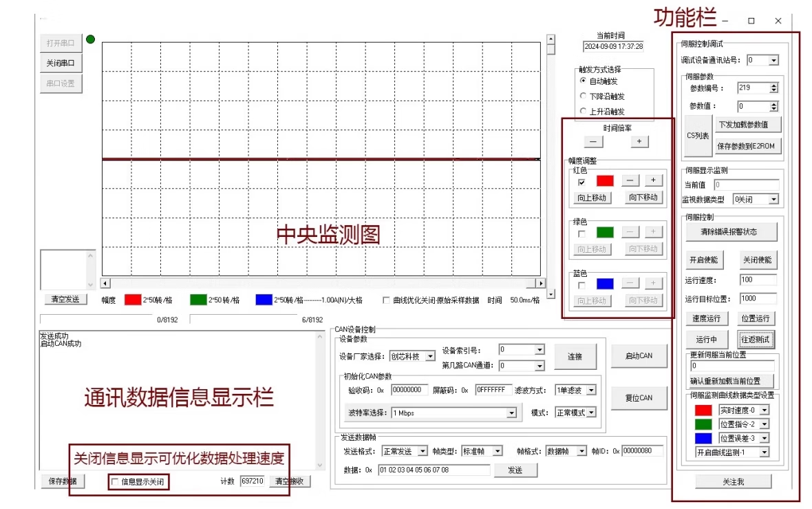Image resolution: width=812 pixels, height=509 pixels.
Task: Click 发送 button in 发送数据帧
Action: (x=515, y=470)
